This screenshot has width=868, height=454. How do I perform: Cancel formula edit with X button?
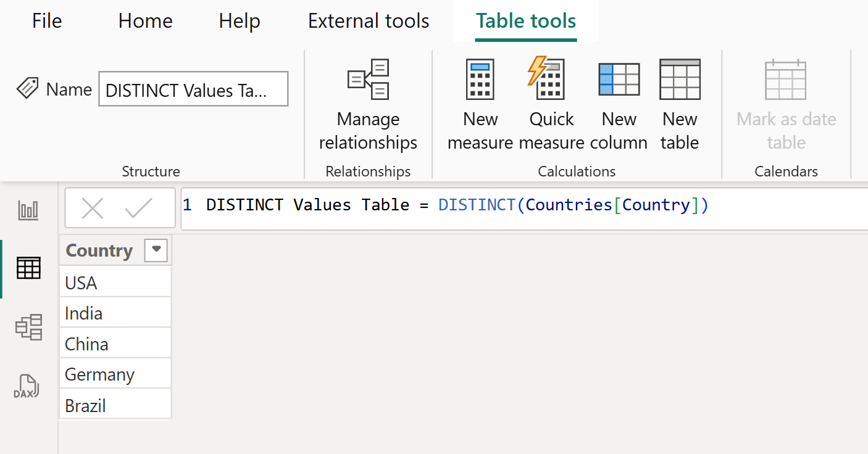pos(93,208)
